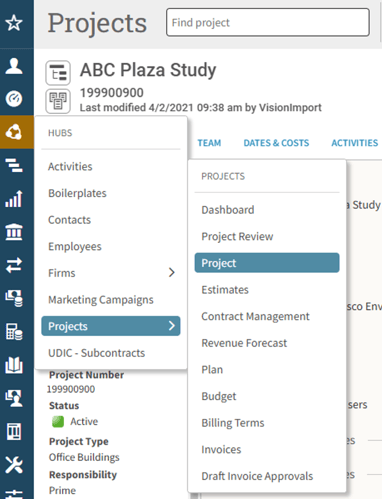Click the Projects page heading
The height and width of the screenshot is (499, 382).
click(x=97, y=23)
